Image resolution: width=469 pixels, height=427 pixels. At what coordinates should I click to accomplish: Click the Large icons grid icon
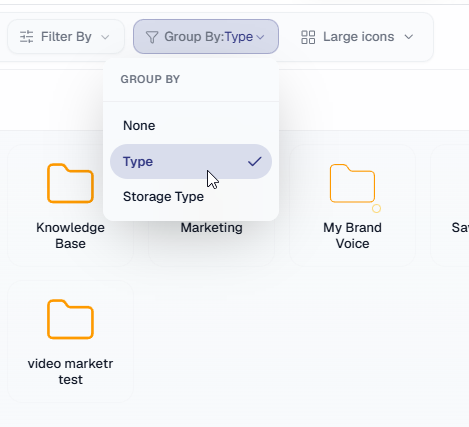click(x=308, y=37)
